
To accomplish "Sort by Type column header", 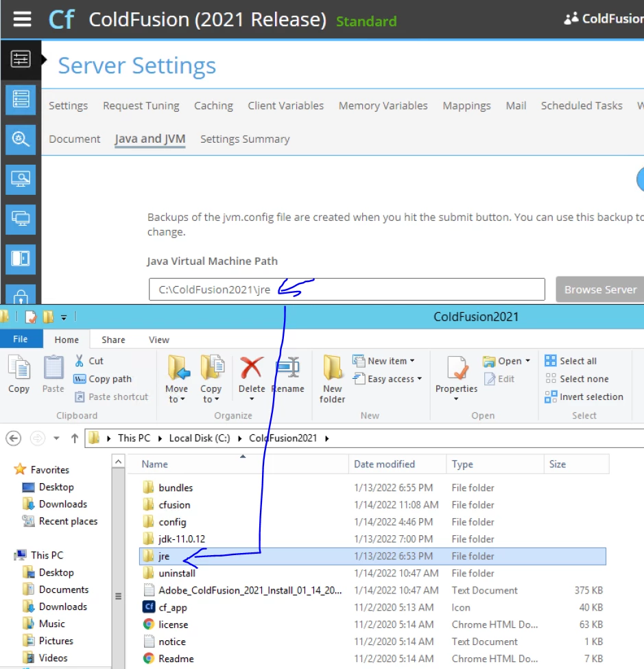I will 495,465.
